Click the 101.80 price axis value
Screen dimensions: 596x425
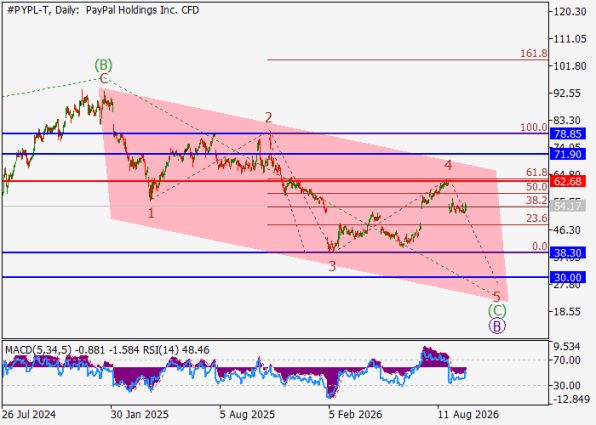coord(570,66)
